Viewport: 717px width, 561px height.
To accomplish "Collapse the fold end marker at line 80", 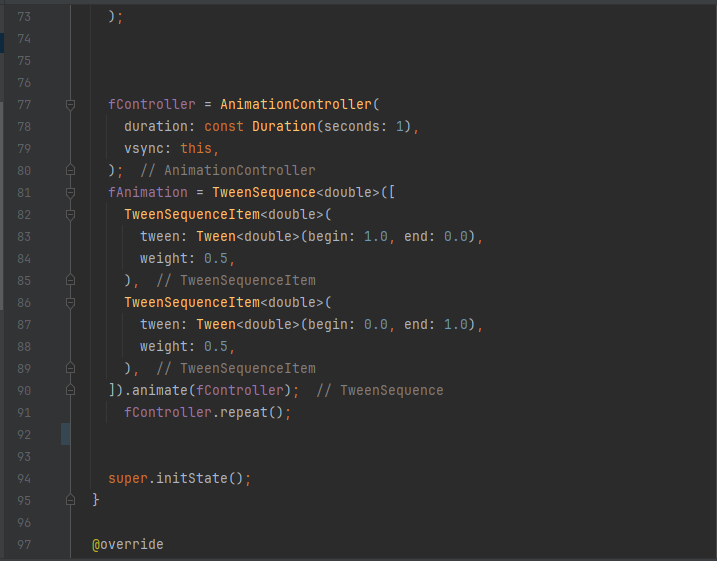I will pyautogui.click(x=70, y=171).
